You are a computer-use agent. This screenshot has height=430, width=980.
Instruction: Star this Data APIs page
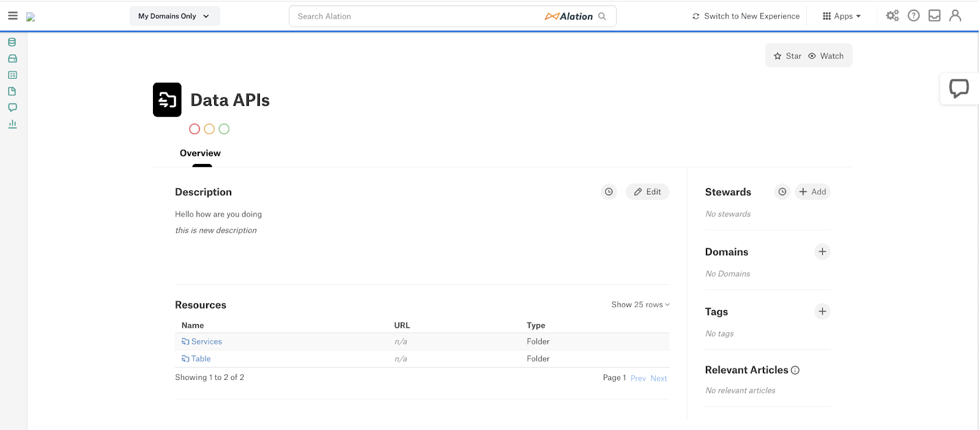click(787, 56)
